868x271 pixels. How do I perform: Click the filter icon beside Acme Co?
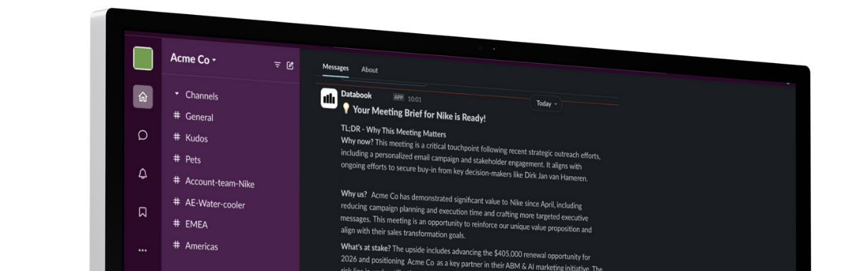277,65
